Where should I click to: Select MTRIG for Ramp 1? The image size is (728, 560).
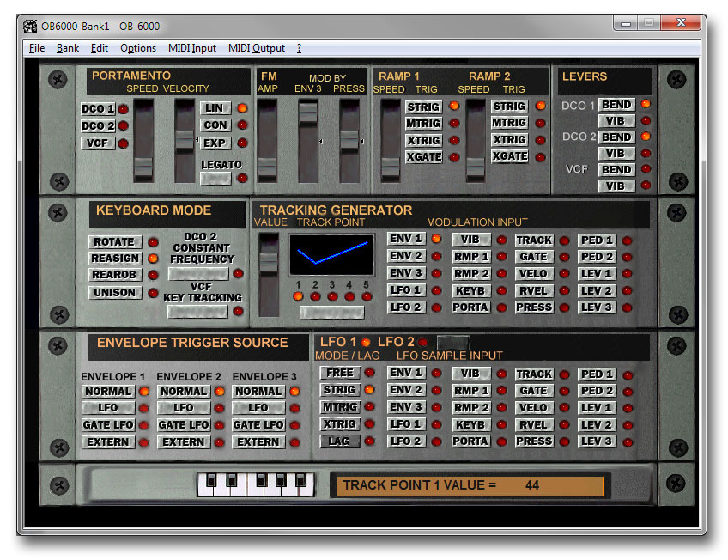pos(423,123)
